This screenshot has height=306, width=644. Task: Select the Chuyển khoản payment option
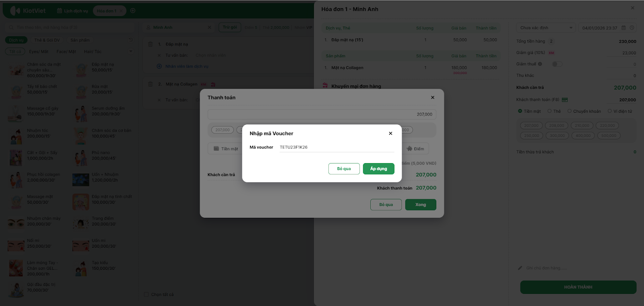[570, 111]
